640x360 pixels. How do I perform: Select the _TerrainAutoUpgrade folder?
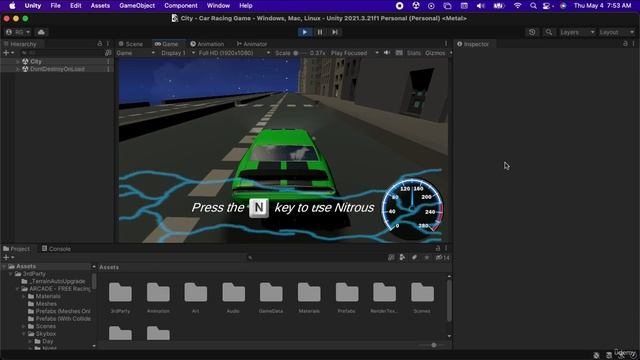coord(53,281)
